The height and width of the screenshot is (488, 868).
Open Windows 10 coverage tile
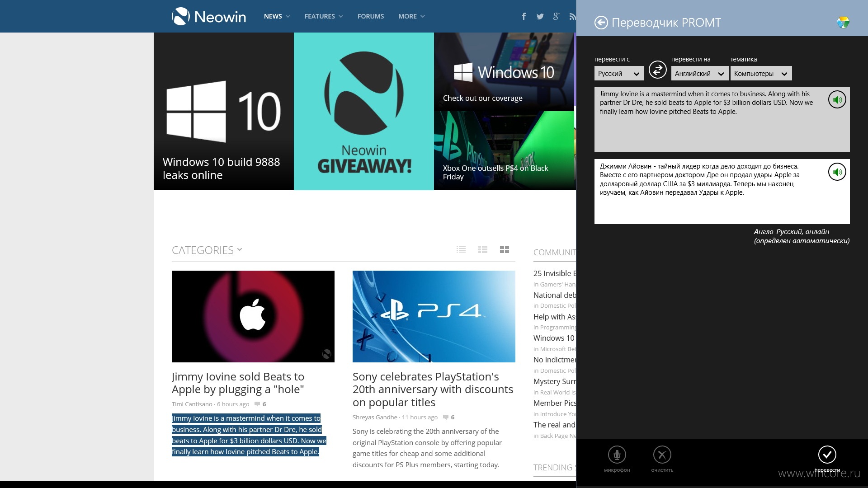point(504,72)
